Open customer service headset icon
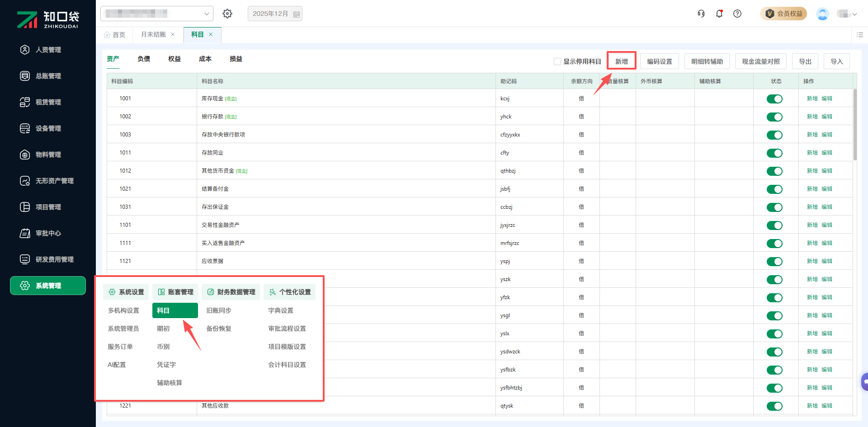The width and height of the screenshot is (868, 427). 701,14
